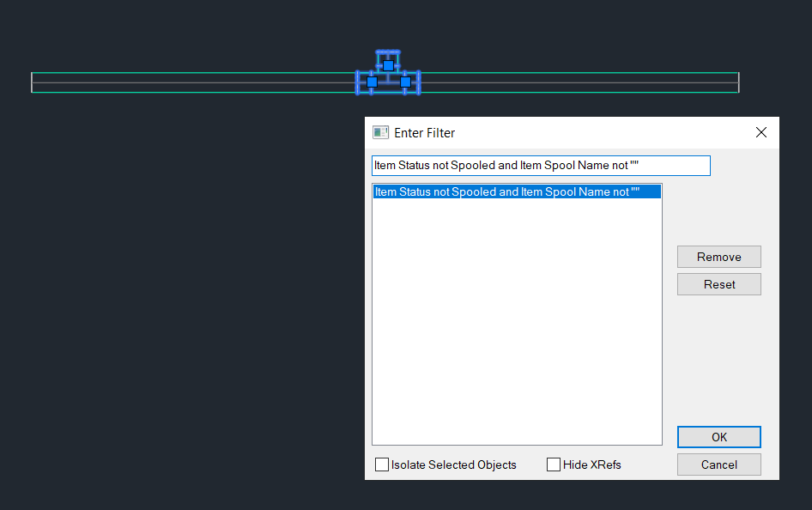Viewport: 812px width, 510px height.
Task: Click OK to apply the filter
Action: coord(718,437)
